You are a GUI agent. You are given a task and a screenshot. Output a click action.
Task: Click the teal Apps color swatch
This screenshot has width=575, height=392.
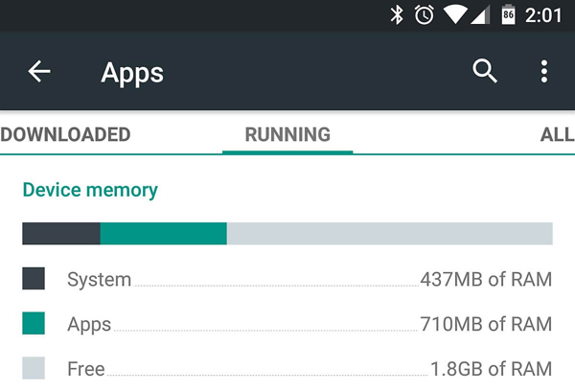(x=34, y=323)
